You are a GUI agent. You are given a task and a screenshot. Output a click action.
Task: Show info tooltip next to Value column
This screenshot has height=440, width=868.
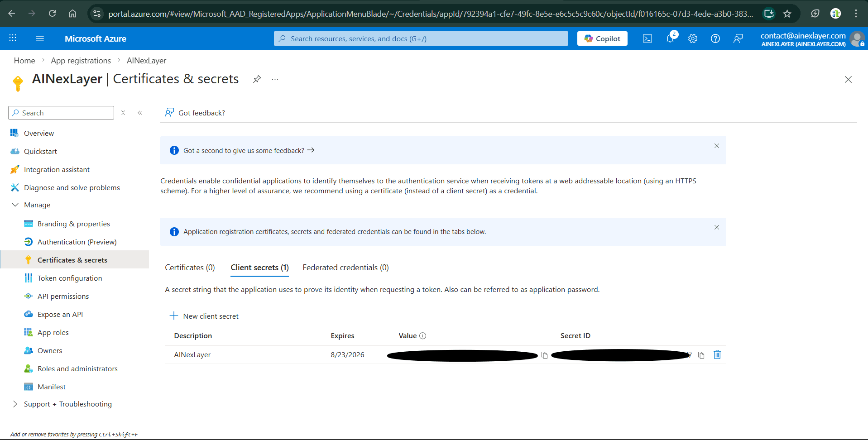coord(423,336)
